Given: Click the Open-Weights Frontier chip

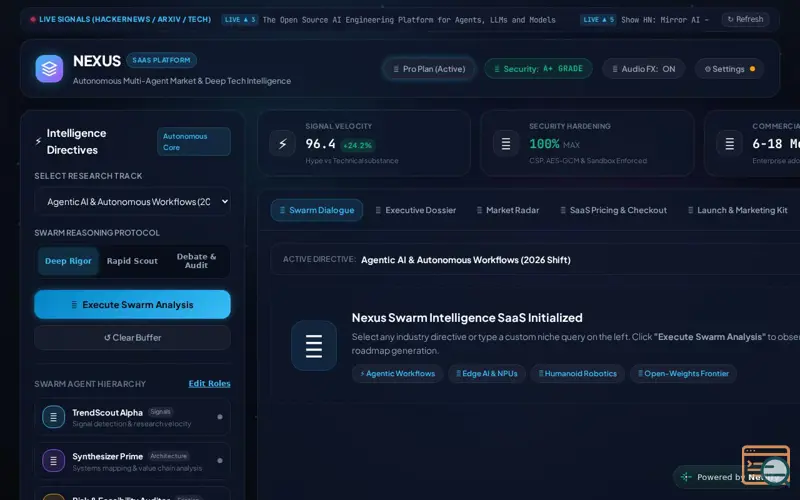Looking at the screenshot, I should click(683, 373).
